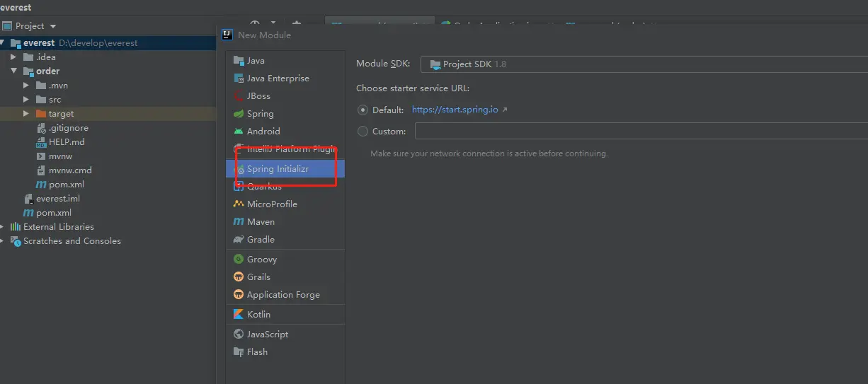This screenshot has height=384, width=868.
Task: Select Flash module type
Action: [285, 352]
